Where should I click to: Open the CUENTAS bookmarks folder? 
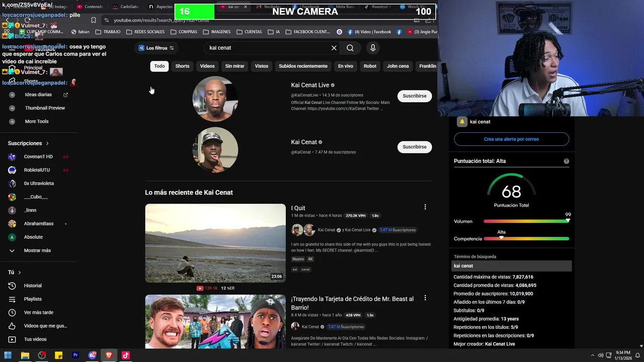249,32
